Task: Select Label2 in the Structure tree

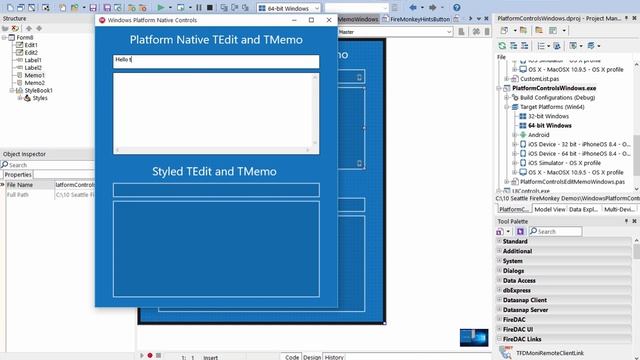Action: [x=33, y=68]
